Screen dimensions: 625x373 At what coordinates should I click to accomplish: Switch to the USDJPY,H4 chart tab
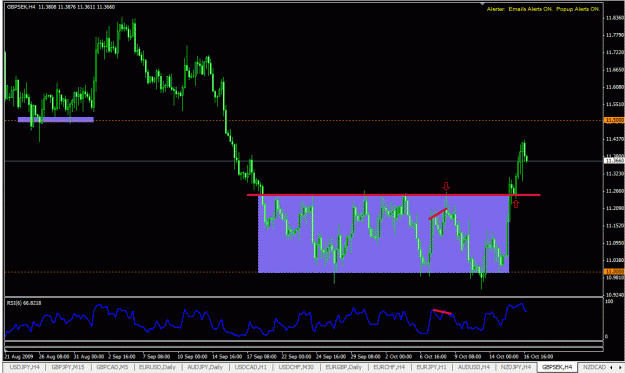[24, 367]
